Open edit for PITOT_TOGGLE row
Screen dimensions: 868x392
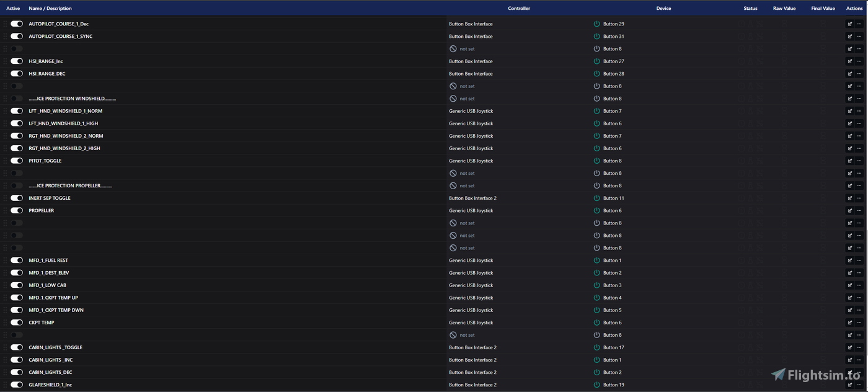pos(849,161)
